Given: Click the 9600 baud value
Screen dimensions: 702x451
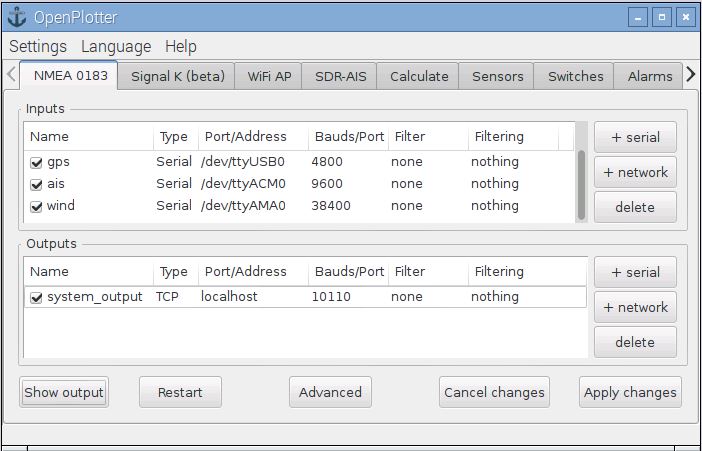Looking at the screenshot, I should click(327, 184).
